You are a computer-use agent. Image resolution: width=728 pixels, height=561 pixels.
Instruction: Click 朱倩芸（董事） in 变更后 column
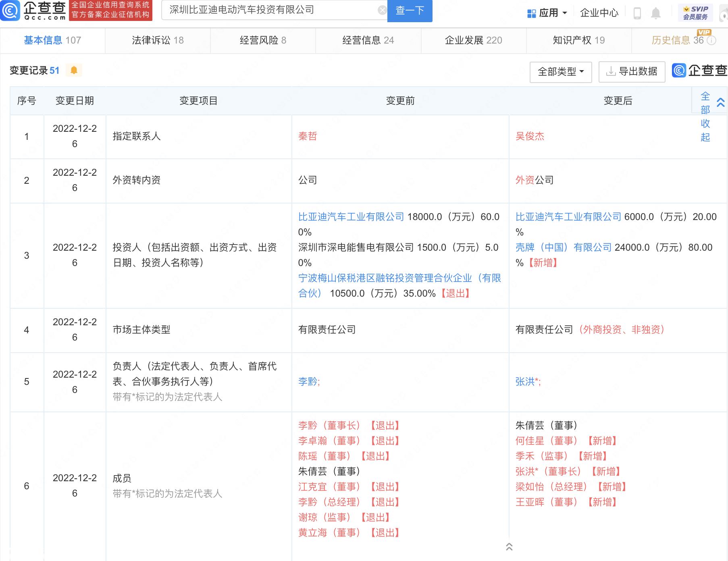click(x=547, y=426)
